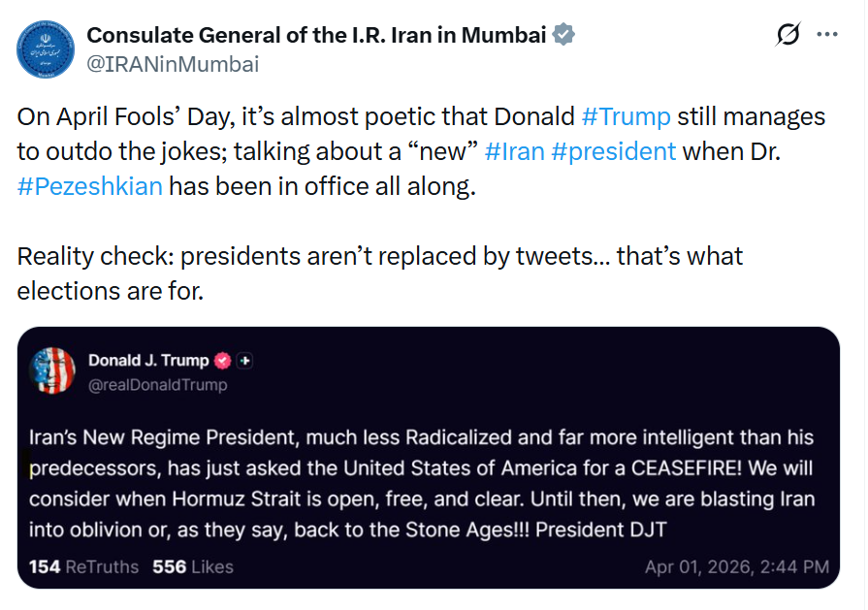Click the Grok slash-circle icon
Screen dimensions: 868x610
point(788,35)
